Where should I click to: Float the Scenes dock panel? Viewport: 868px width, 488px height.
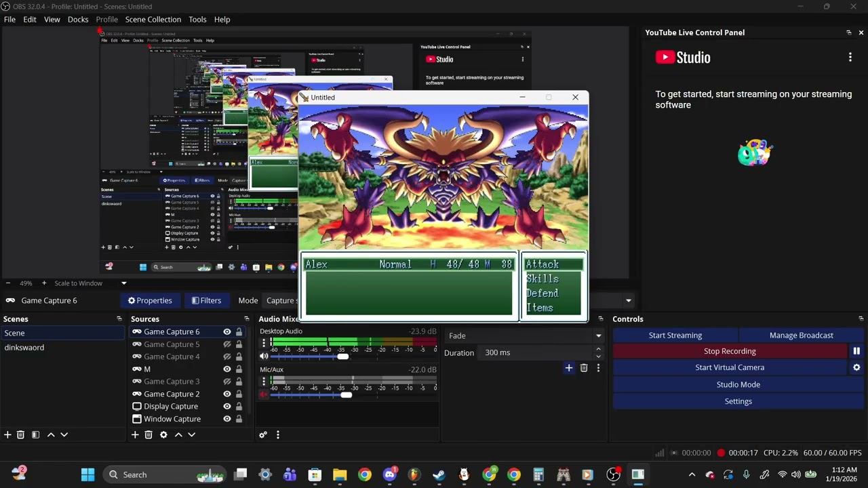pos(119,319)
